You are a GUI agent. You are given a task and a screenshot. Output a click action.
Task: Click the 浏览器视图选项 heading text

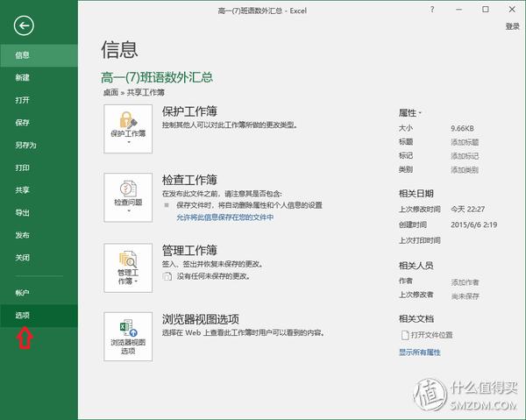pyautogui.click(x=200, y=319)
